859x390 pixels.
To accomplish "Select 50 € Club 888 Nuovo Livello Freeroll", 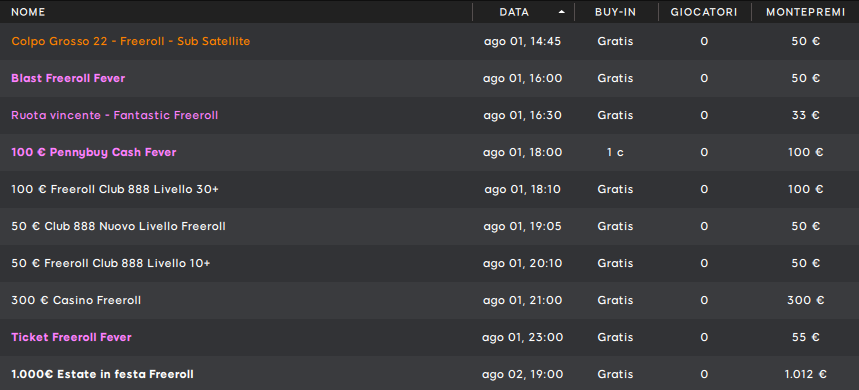I will 430,226.
